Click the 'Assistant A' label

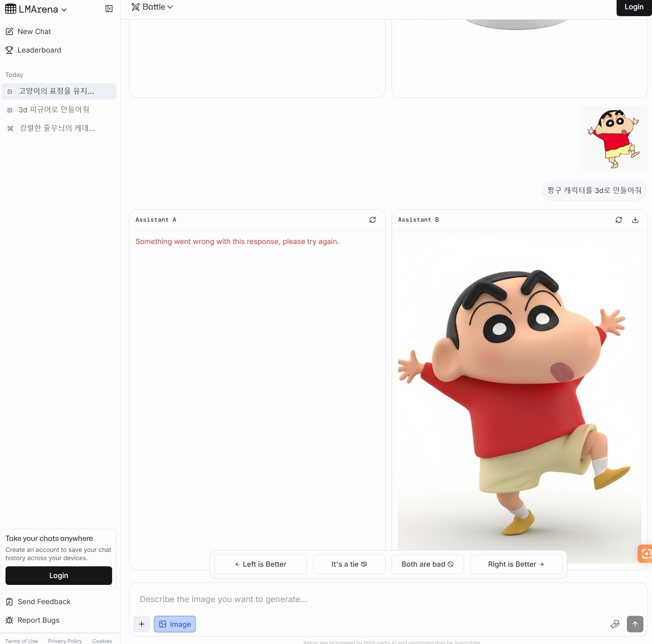(156, 220)
